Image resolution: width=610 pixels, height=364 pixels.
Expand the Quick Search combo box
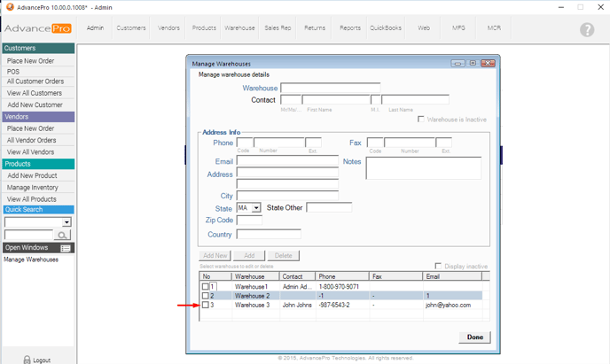pyautogui.click(x=66, y=222)
